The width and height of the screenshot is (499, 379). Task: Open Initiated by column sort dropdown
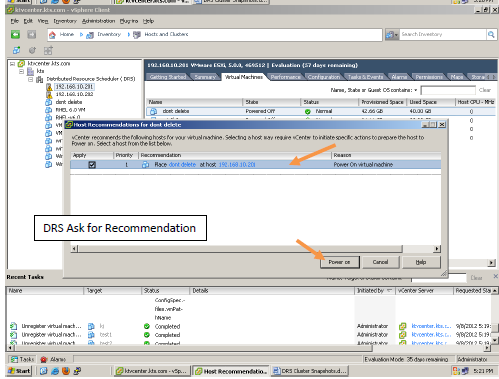(x=389, y=291)
